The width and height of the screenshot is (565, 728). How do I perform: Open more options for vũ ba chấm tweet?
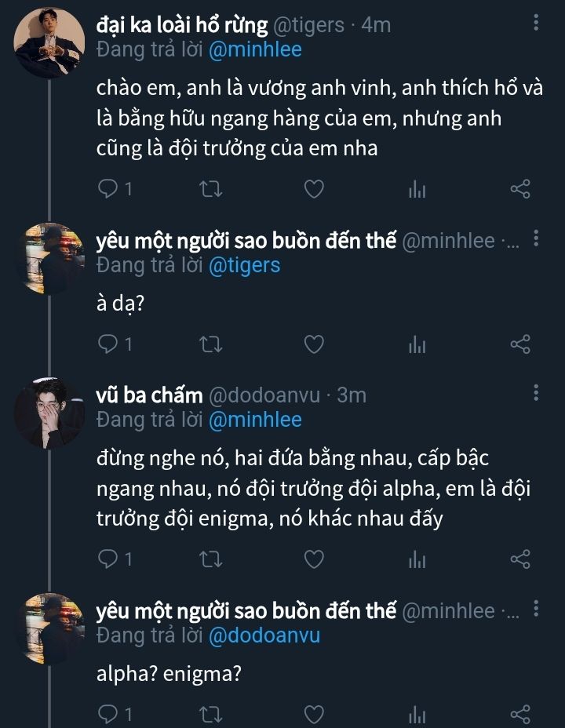click(536, 394)
